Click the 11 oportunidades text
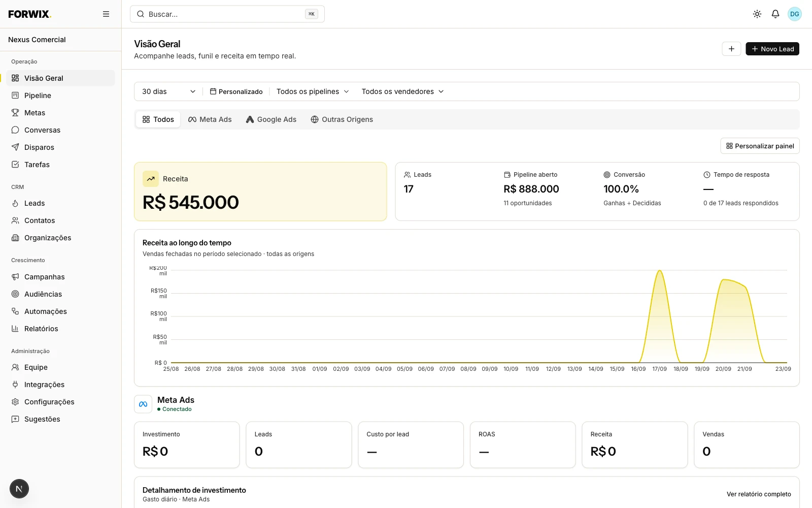 (528, 203)
